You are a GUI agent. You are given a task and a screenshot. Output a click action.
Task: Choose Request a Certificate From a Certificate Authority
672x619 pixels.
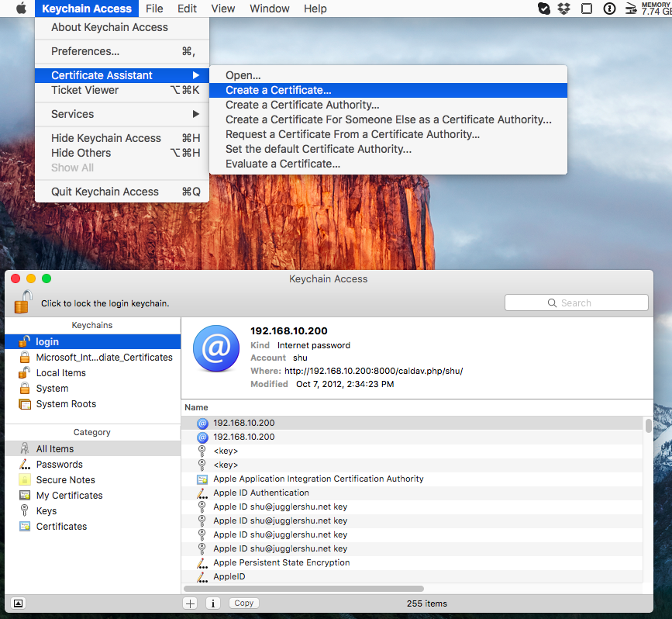(388, 134)
